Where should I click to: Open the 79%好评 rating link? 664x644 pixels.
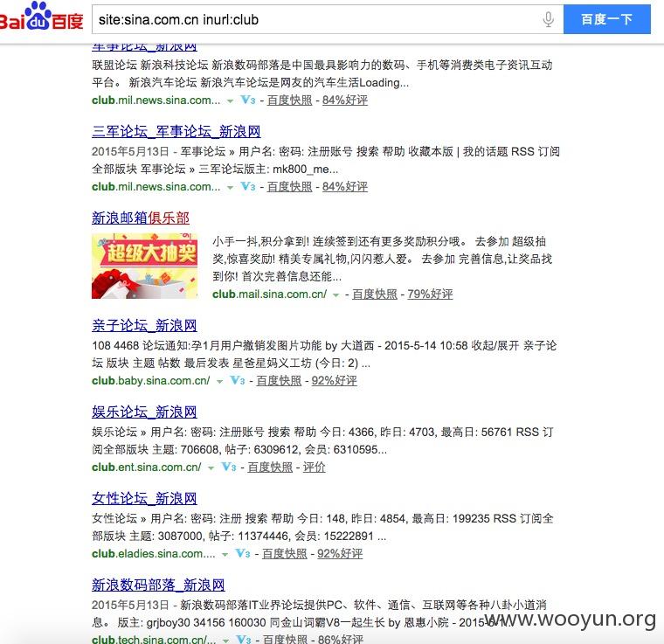tap(430, 294)
